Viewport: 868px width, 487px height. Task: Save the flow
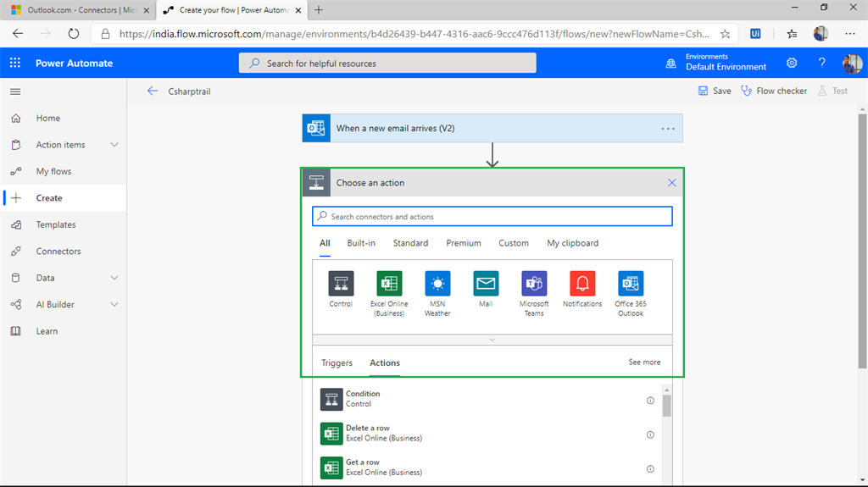[714, 91]
